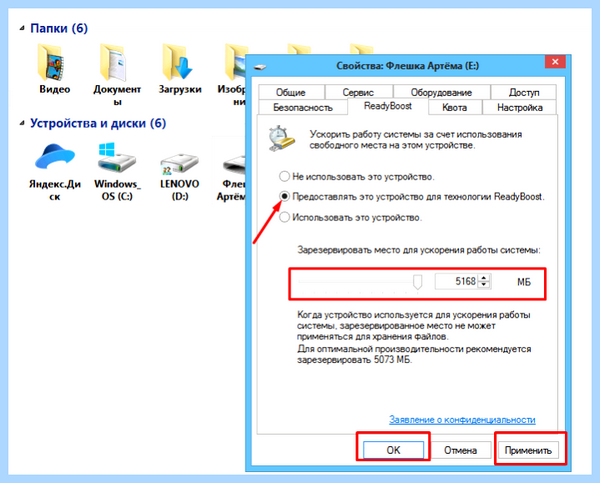Switch to the Настройка tab
Screen dimensions: 600x483
click(x=520, y=108)
